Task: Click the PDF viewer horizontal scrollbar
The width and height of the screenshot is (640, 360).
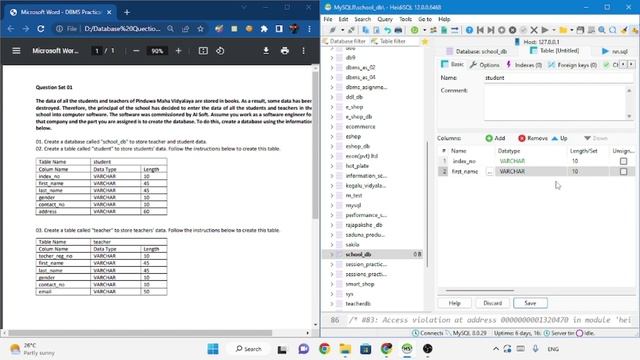Action: (x=140, y=333)
